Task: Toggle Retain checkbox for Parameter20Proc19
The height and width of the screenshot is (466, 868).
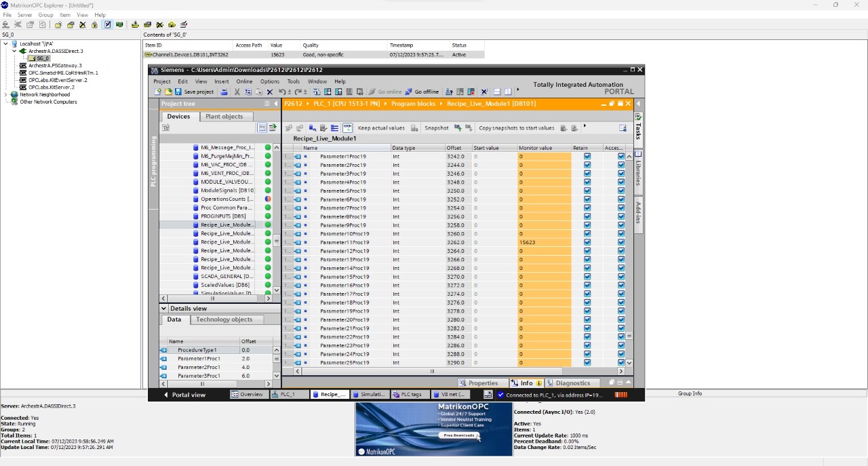Action: point(587,319)
